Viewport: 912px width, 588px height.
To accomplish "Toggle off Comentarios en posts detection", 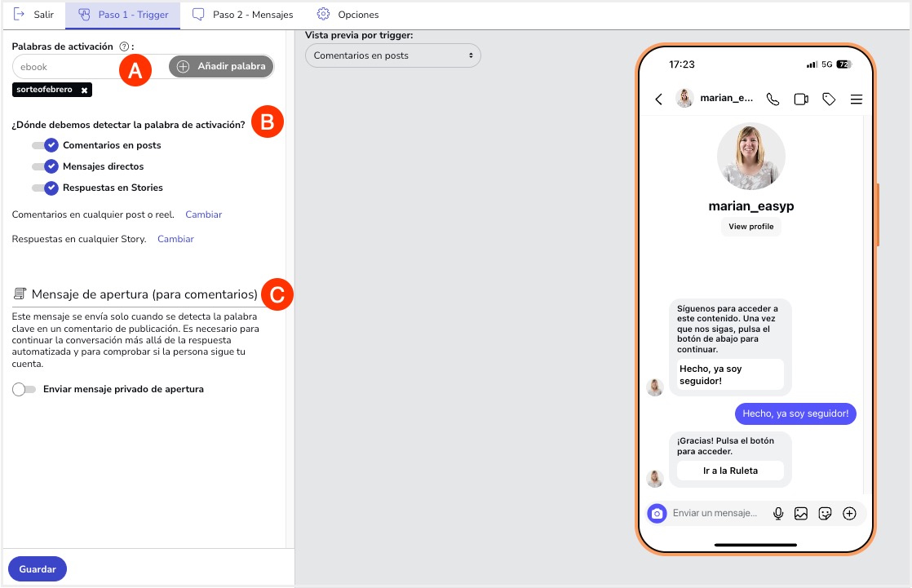I will pos(45,145).
